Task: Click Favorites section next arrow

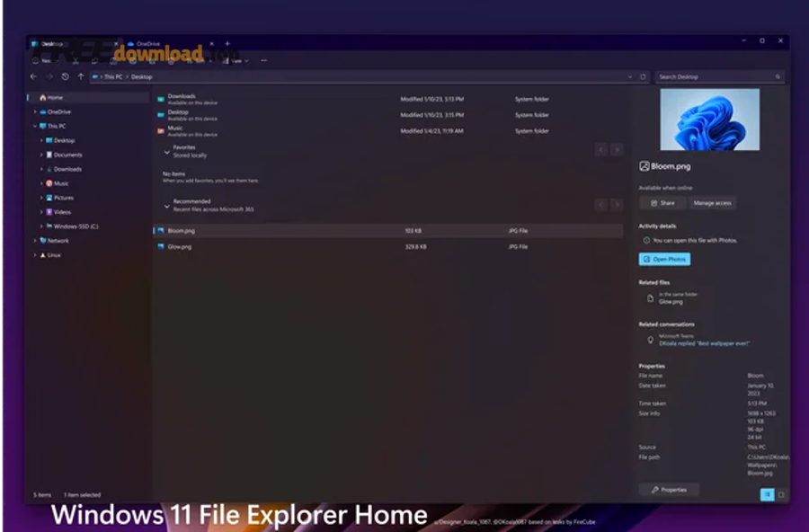Action: click(x=617, y=150)
